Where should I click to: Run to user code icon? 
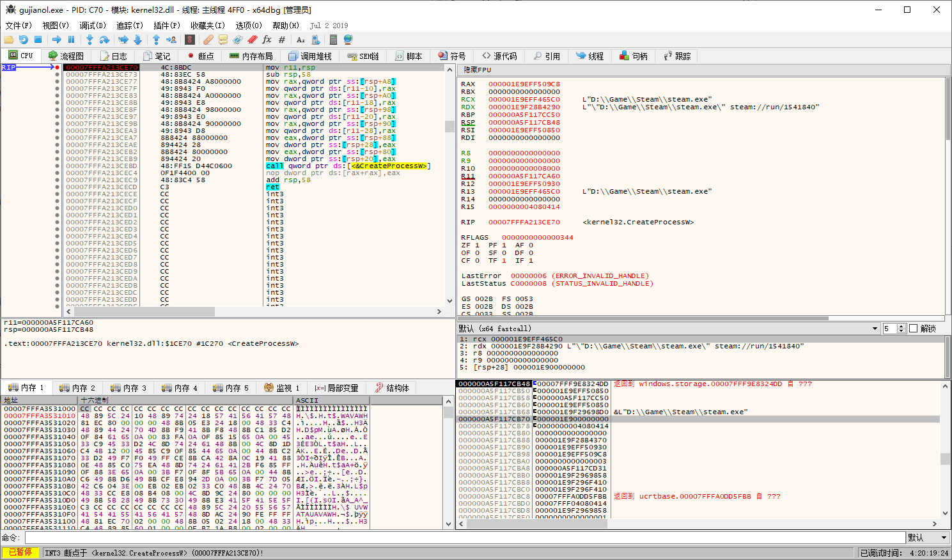(x=171, y=40)
